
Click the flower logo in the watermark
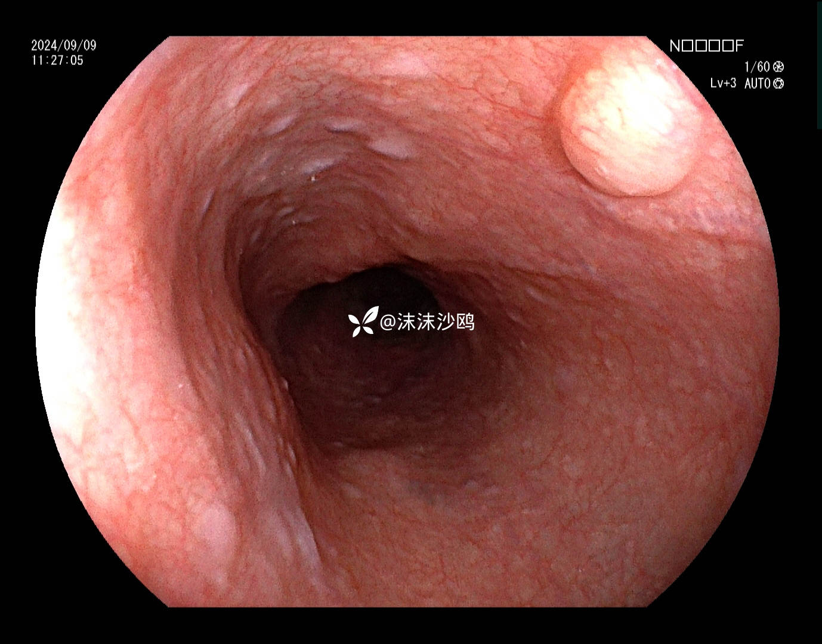tap(363, 321)
